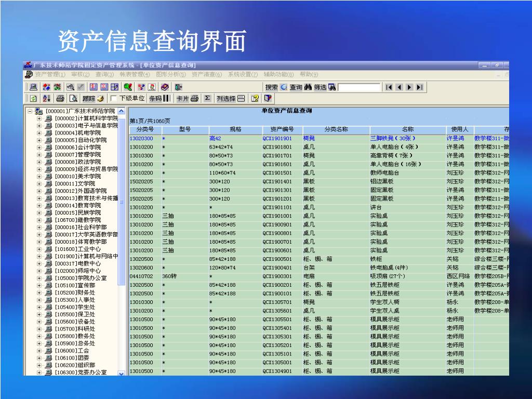This screenshot has height=399, width=532.
Task: Click the person portrait toolbar icon
Action: pyautogui.click(x=152, y=87)
